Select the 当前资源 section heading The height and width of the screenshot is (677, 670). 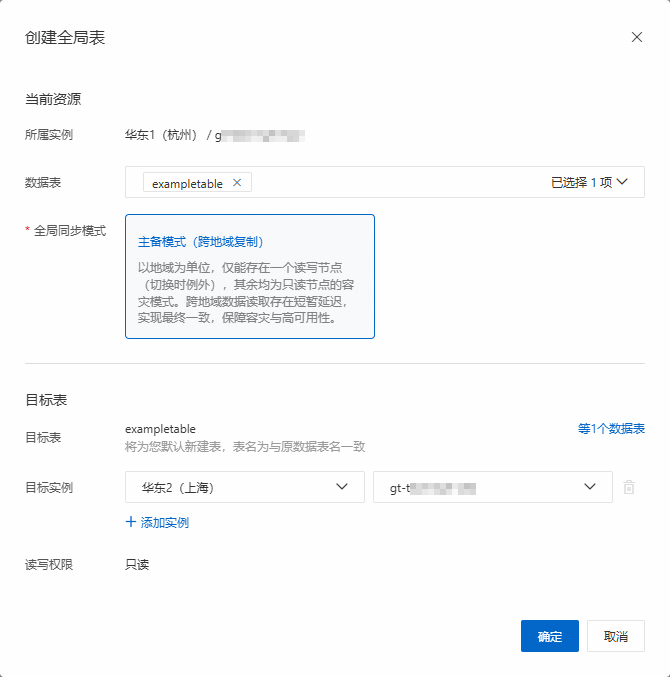click(53, 99)
